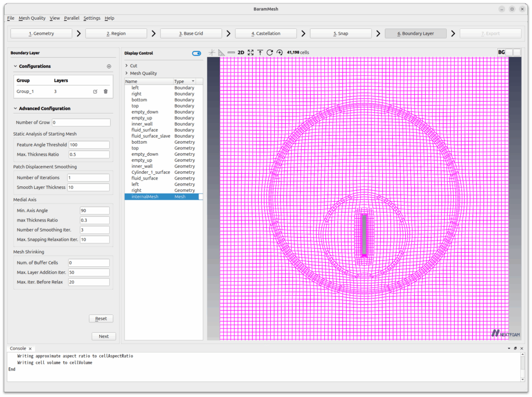Viewport: 532px width, 397px height.
Task: Click the Feature Angle Threshold field
Action: [x=89, y=145]
